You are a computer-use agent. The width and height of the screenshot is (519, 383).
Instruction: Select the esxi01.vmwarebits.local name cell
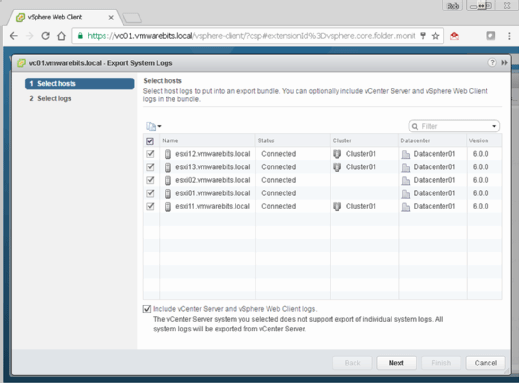click(x=213, y=193)
